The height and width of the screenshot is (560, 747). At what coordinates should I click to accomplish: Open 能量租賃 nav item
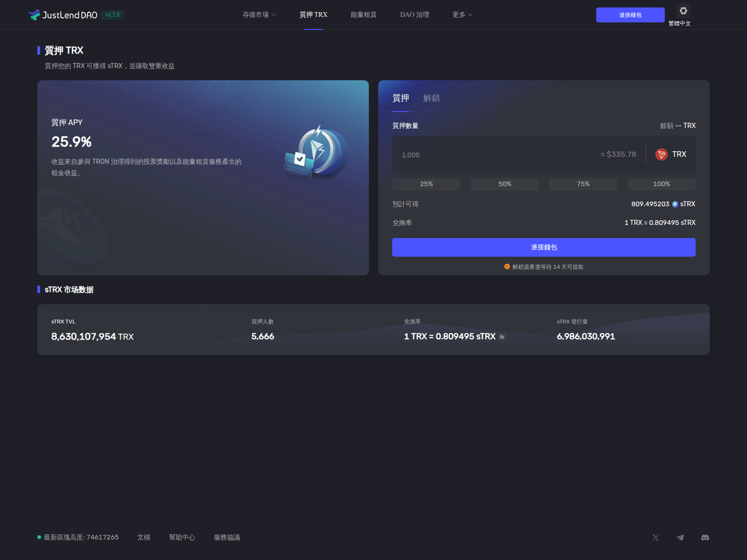[364, 15]
